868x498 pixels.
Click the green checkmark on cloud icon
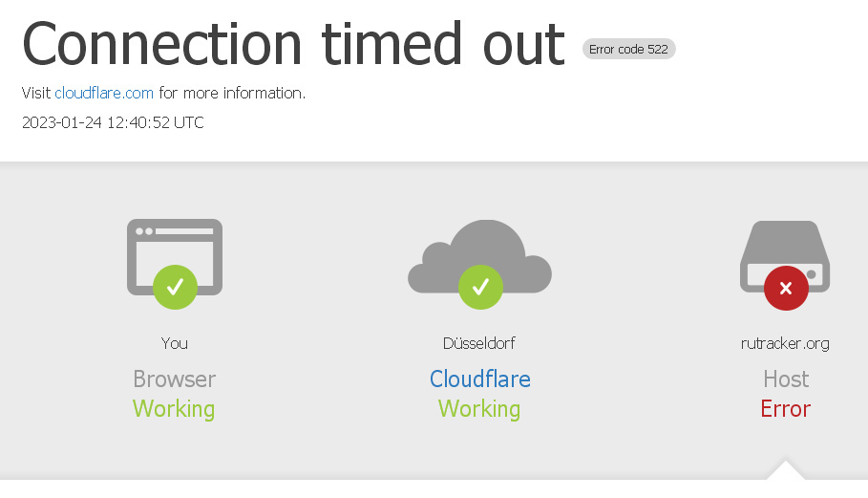[480, 287]
